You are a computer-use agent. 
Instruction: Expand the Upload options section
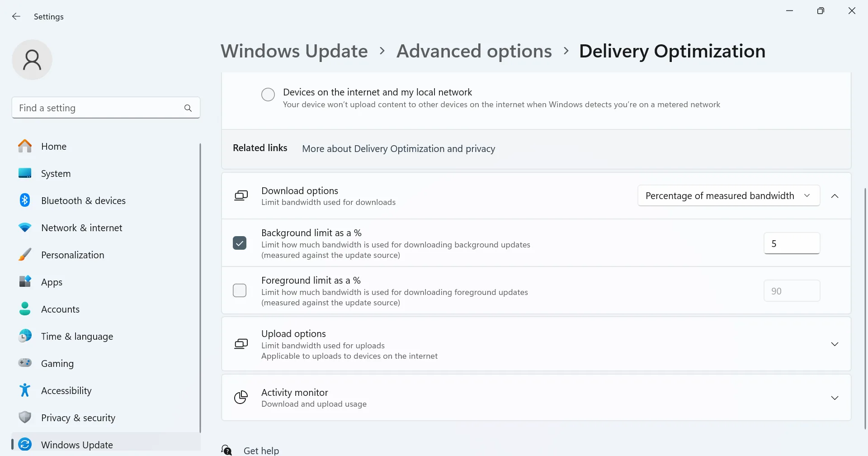[x=835, y=344]
